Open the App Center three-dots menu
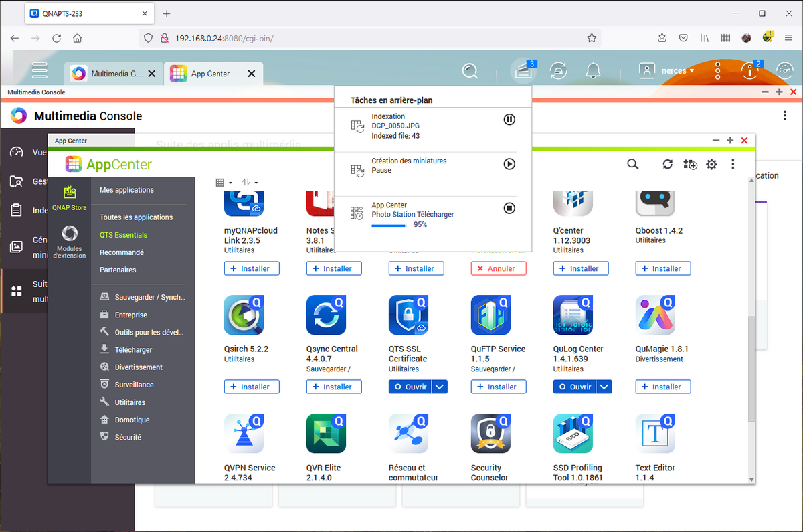 (733, 164)
